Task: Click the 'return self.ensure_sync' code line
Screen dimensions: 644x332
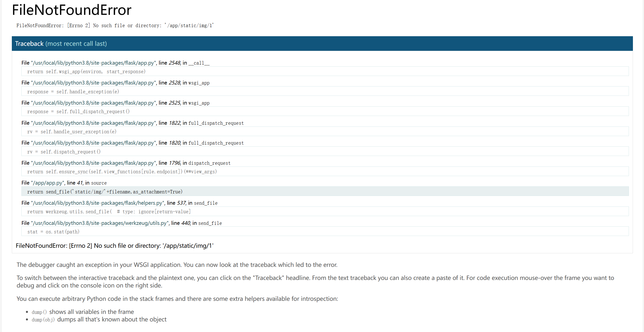Action: pos(122,172)
